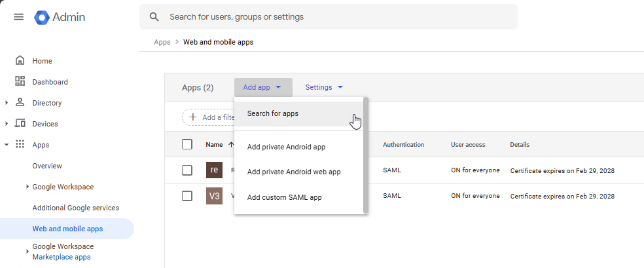Click the Dashboard grid icon
This screenshot has width=644, height=268.
pyautogui.click(x=20, y=81)
